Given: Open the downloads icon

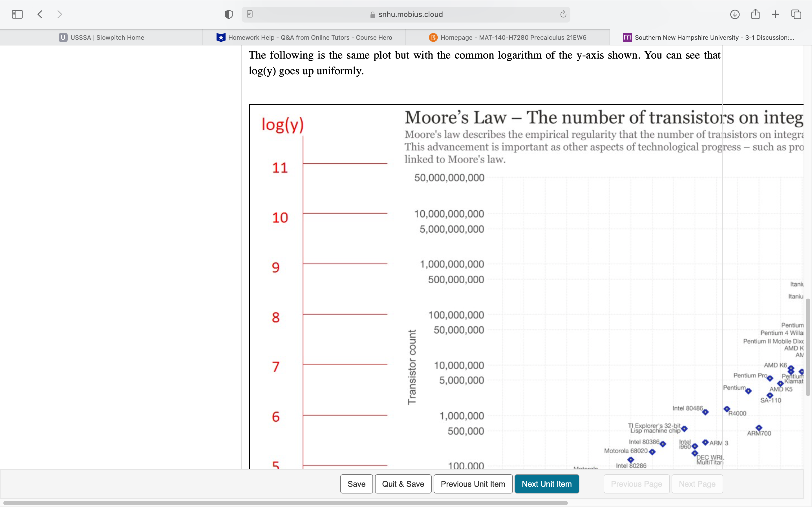Looking at the screenshot, I should [x=734, y=14].
